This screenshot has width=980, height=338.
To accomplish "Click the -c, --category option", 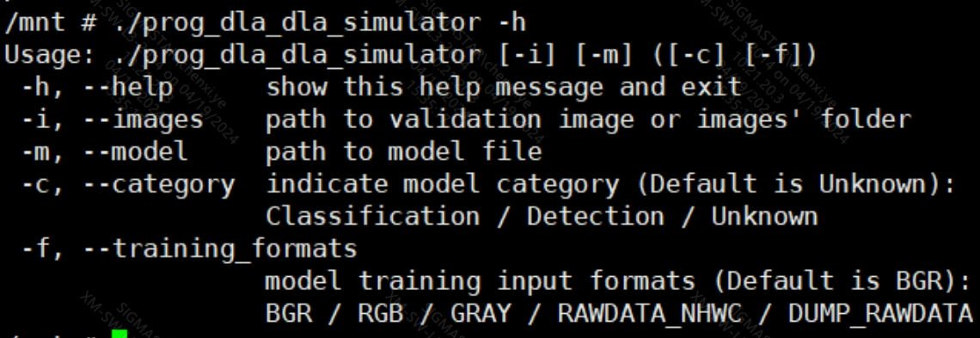I will coord(128,185).
